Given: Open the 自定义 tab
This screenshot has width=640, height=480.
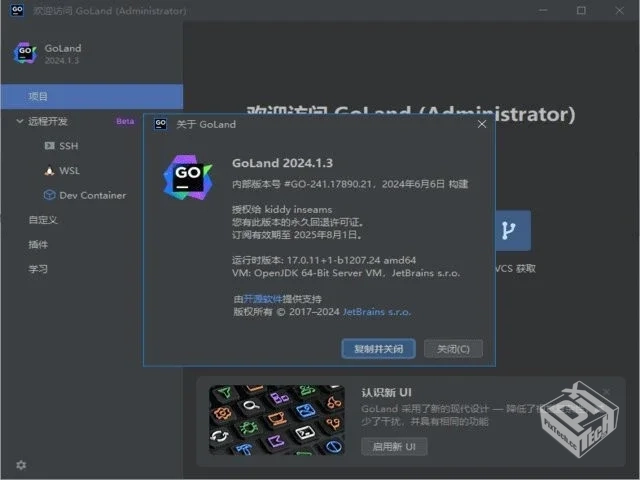Looking at the screenshot, I should point(43,220).
